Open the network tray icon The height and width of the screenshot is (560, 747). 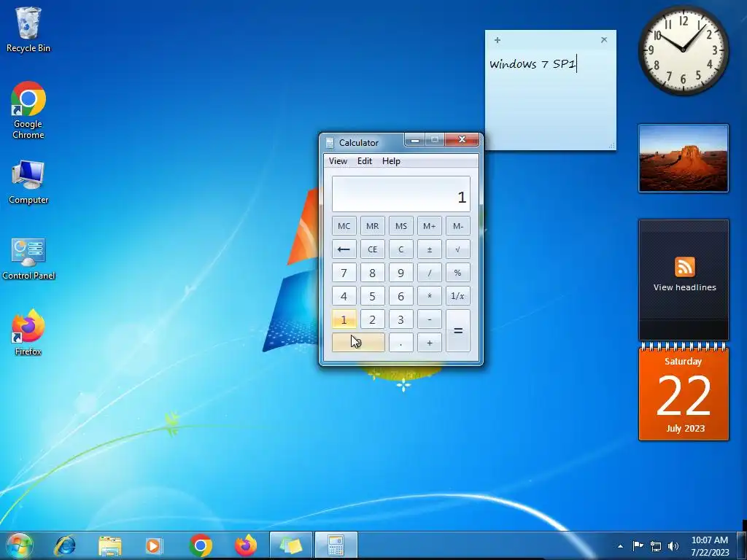coord(656,545)
